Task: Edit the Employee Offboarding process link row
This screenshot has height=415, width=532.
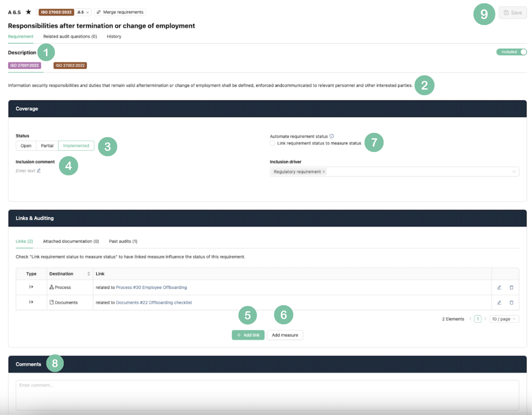Action: [499, 287]
